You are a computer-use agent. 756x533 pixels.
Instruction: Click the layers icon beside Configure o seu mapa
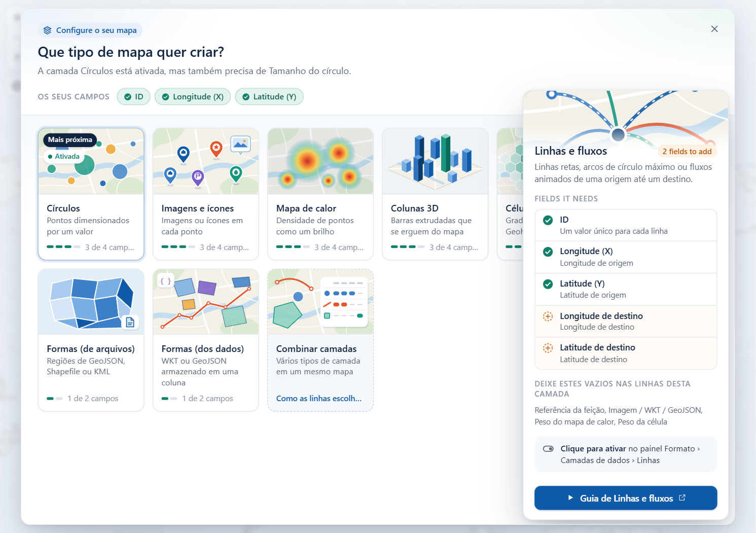tap(47, 30)
